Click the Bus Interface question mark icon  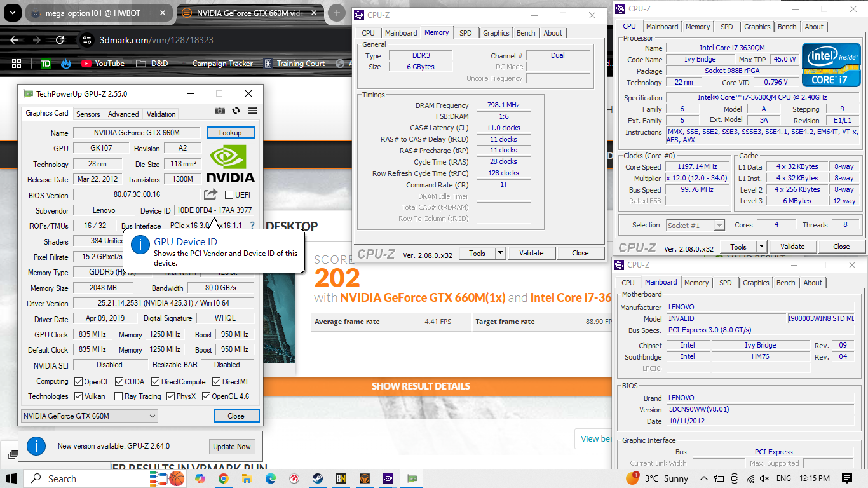tap(252, 226)
